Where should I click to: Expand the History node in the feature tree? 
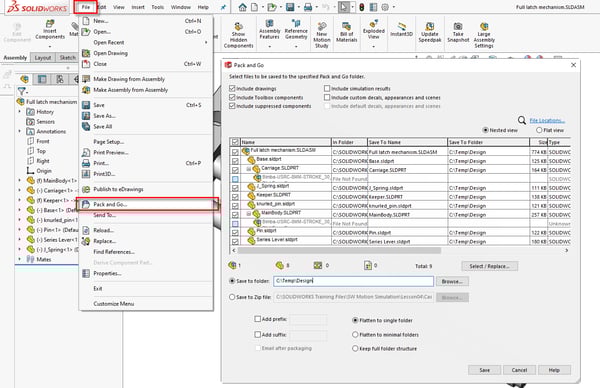[x=20, y=112]
